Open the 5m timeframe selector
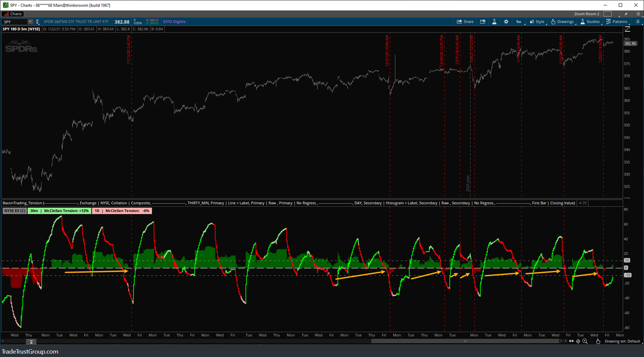 pos(519,21)
